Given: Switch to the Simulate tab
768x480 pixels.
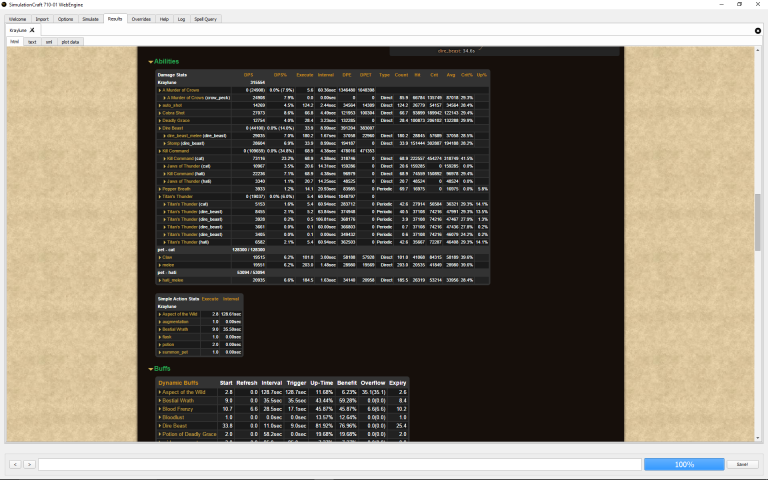Looking at the screenshot, I should click(90, 18).
